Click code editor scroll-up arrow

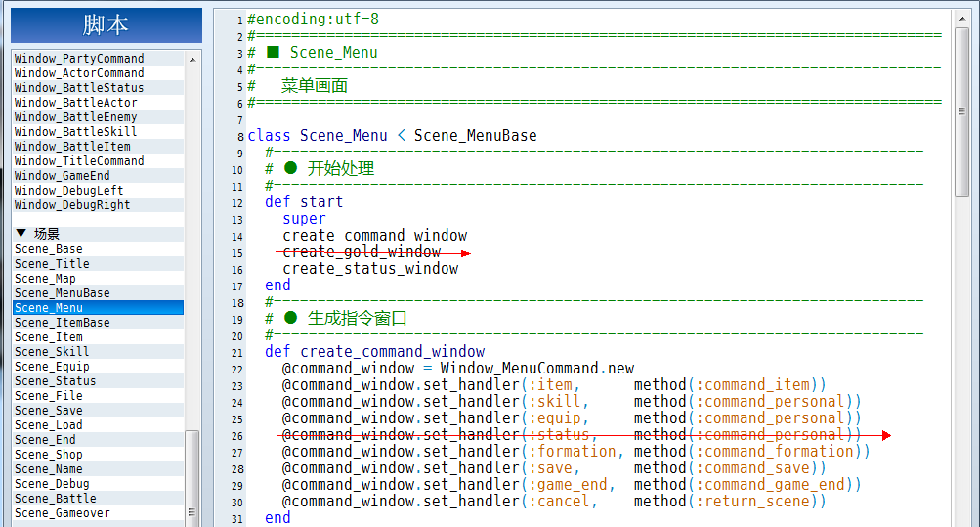pos(961,19)
